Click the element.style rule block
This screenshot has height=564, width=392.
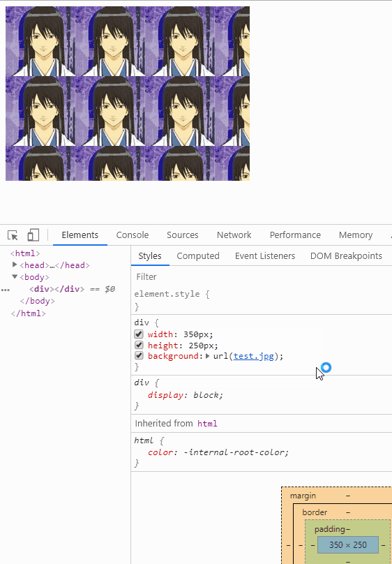(x=262, y=300)
